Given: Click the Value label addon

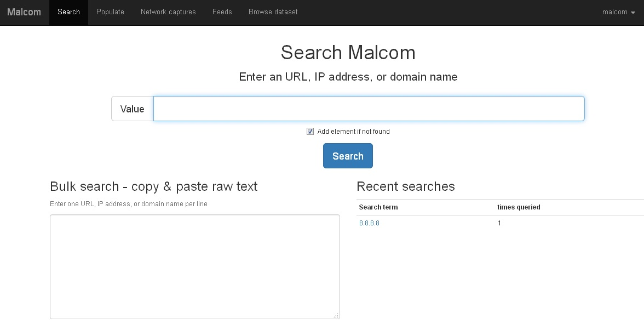Looking at the screenshot, I should pos(132,109).
